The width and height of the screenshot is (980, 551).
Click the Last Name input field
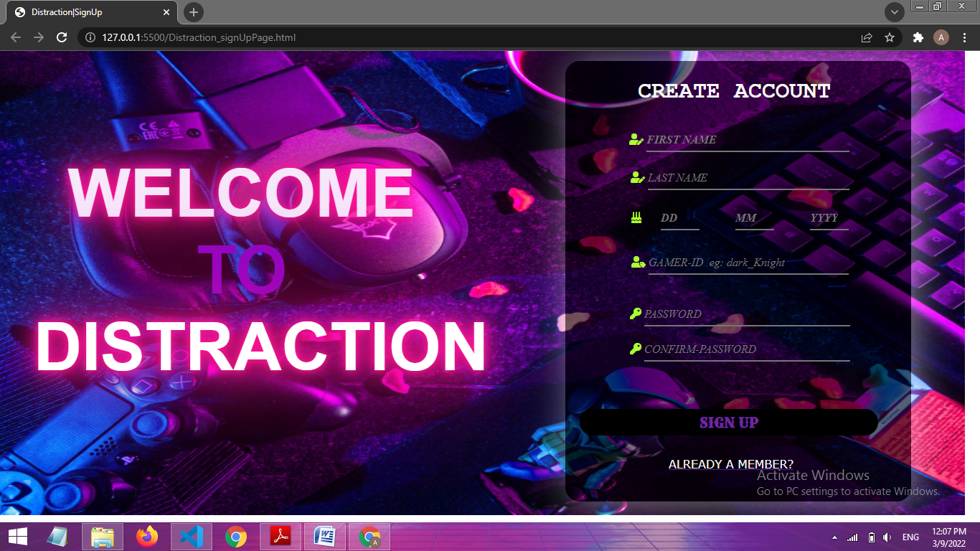click(748, 178)
